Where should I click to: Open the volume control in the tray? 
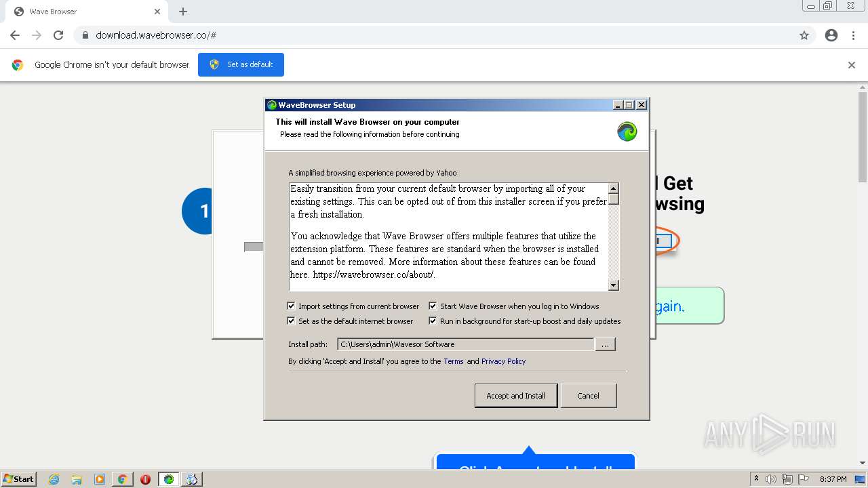771,479
